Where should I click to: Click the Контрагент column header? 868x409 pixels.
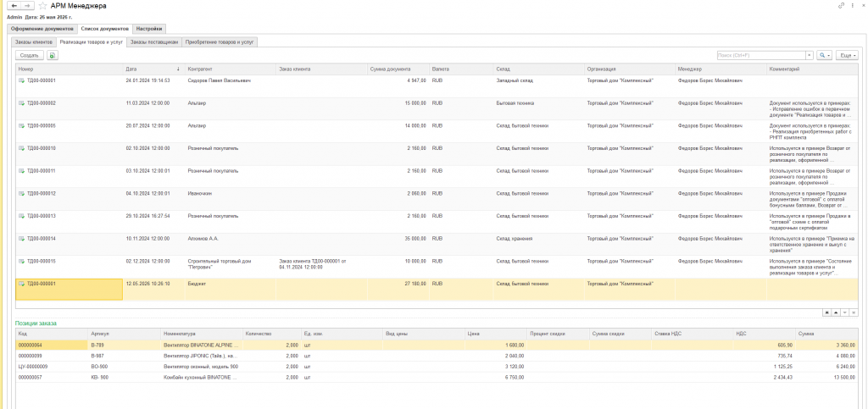tap(231, 69)
